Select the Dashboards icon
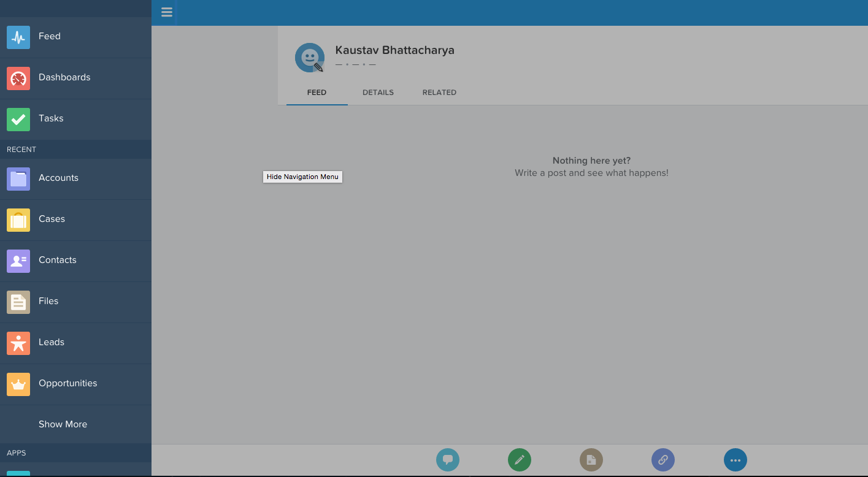Viewport: 868px width, 477px height. (x=18, y=78)
